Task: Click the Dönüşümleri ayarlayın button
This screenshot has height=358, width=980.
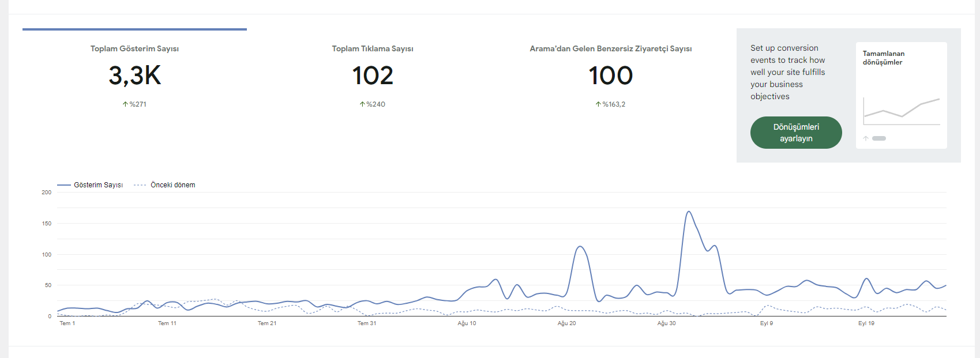Action: (796, 133)
